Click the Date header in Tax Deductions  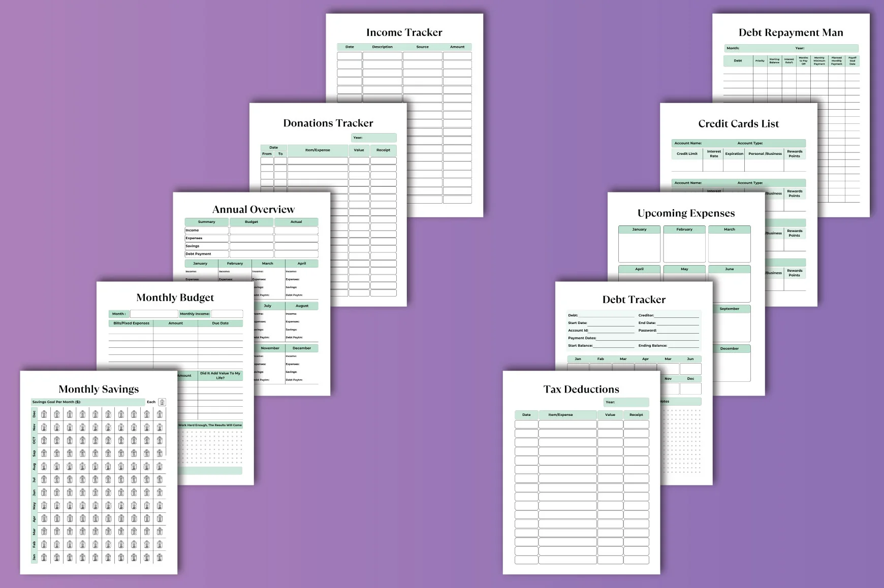tap(526, 415)
